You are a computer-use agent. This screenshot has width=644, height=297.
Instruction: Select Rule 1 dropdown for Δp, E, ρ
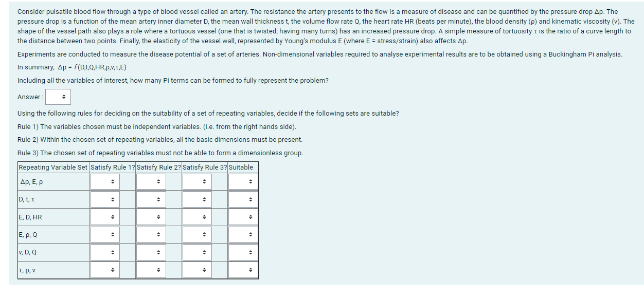click(105, 182)
